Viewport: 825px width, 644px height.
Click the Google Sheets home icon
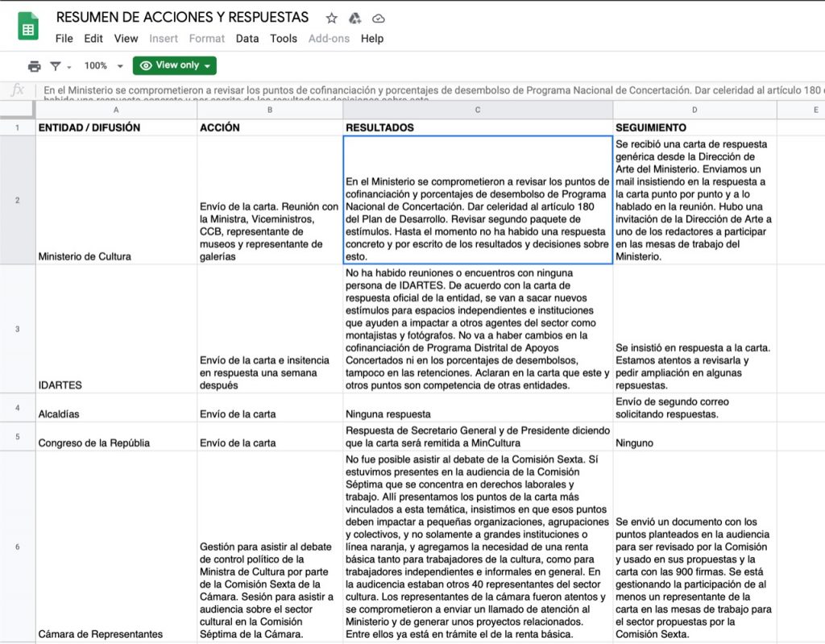coord(28,27)
